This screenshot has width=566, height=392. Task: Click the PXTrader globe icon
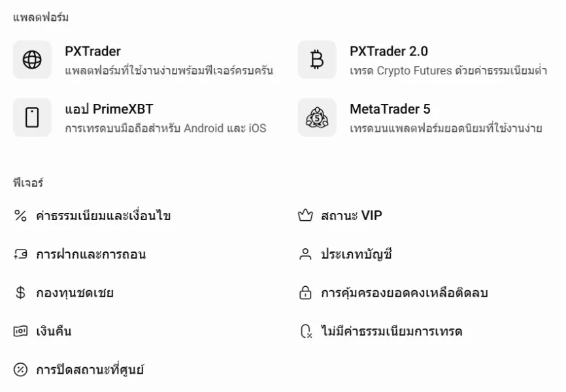click(32, 60)
